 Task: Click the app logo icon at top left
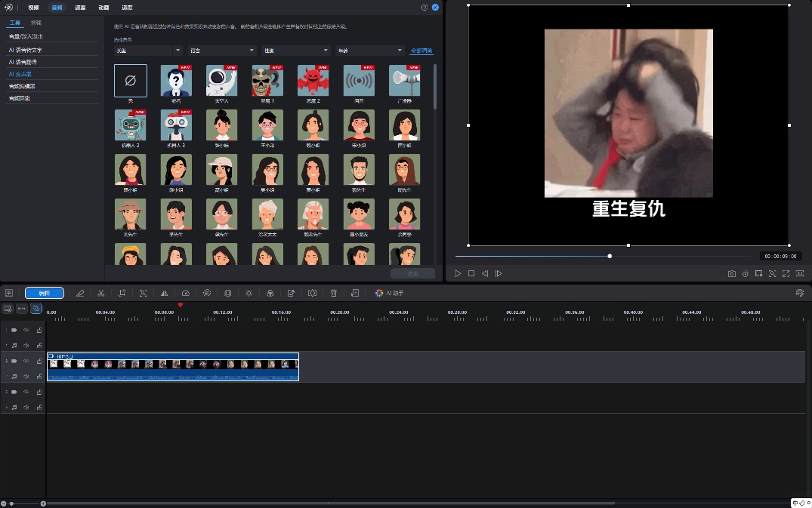[9, 8]
